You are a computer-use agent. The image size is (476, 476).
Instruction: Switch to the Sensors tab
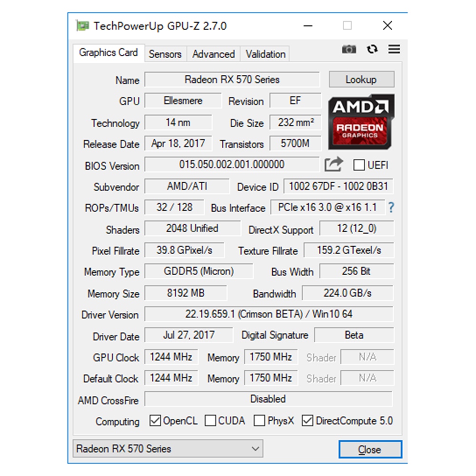165,54
